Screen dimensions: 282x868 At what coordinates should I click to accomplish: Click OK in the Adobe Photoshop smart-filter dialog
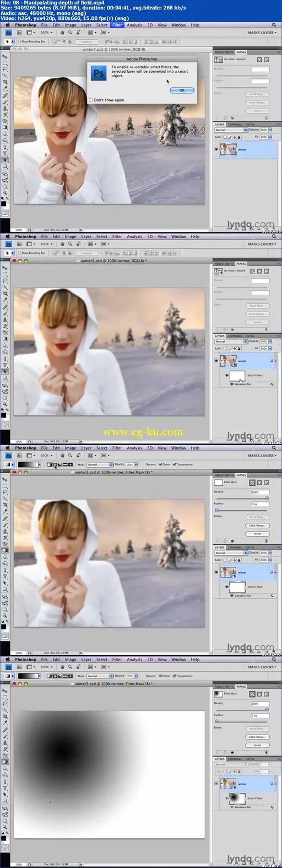pos(182,90)
